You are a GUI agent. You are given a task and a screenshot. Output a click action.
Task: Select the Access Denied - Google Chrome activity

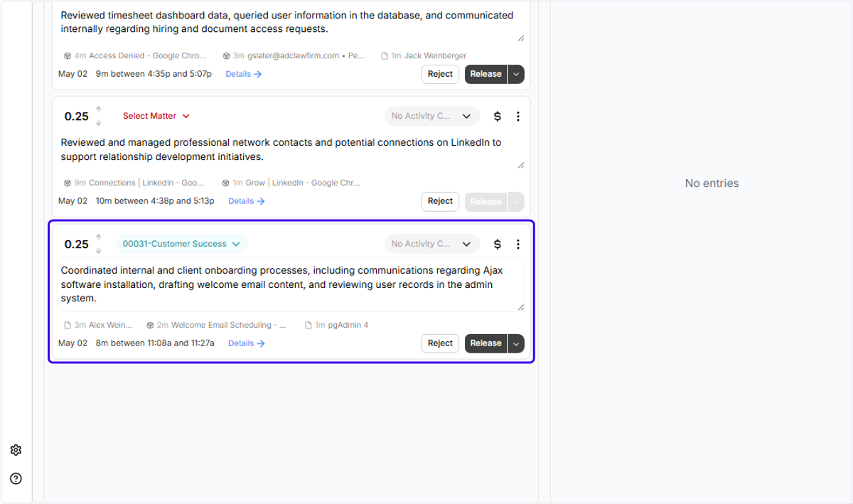pyautogui.click(x=135, y=55)
